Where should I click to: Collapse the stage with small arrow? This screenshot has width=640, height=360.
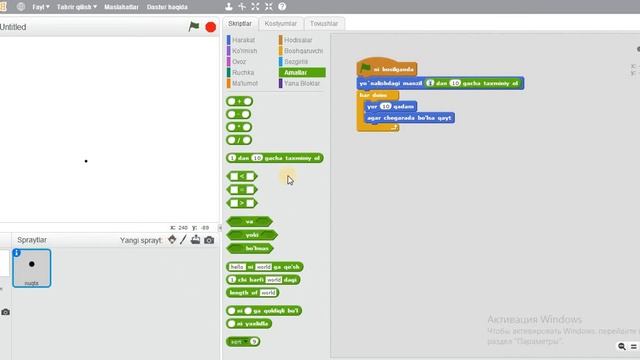point(220,228)
